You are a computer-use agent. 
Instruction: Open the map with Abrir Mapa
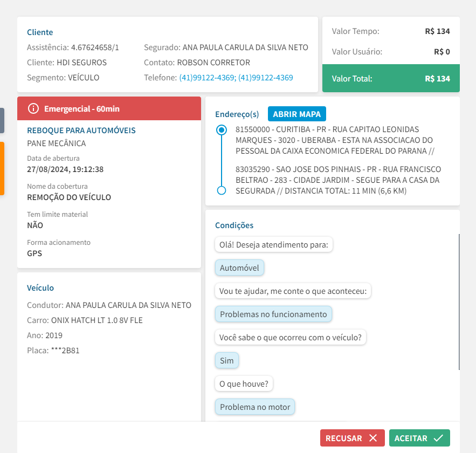click(x=296, y=114)
